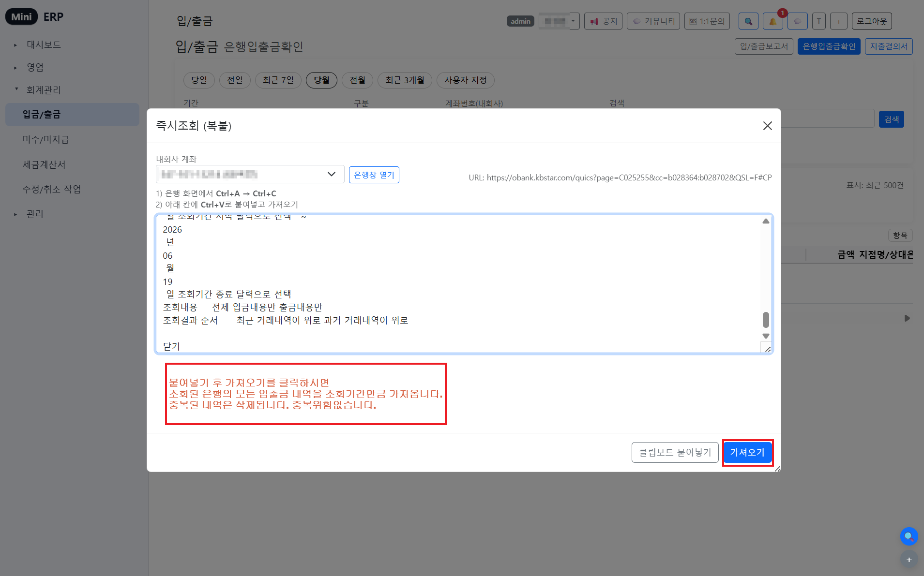Click the 금액 column header

click(x=846, y=255)
